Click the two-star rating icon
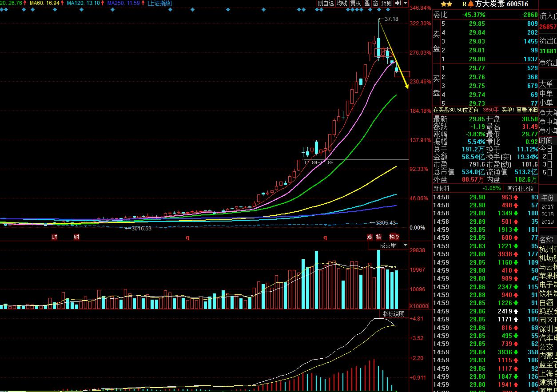557x392 pixels. click(446, 4)
